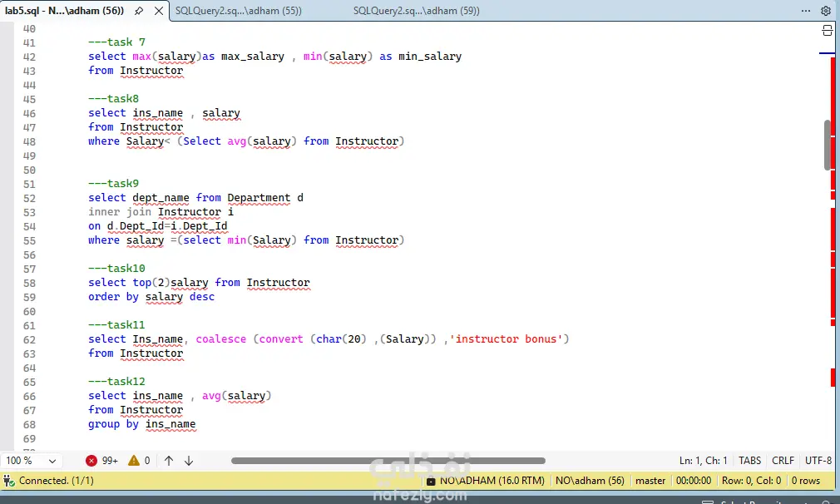Click d.Dept_Id on line 54
The width and height of the screenshot is (840, 504).
[136, 226]
